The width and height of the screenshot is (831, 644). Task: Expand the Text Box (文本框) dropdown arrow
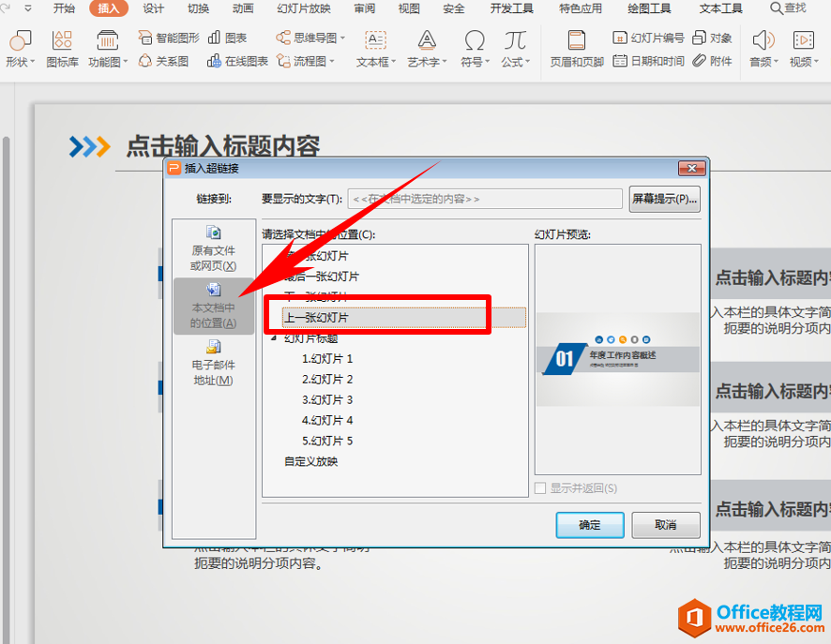[394, 62]
